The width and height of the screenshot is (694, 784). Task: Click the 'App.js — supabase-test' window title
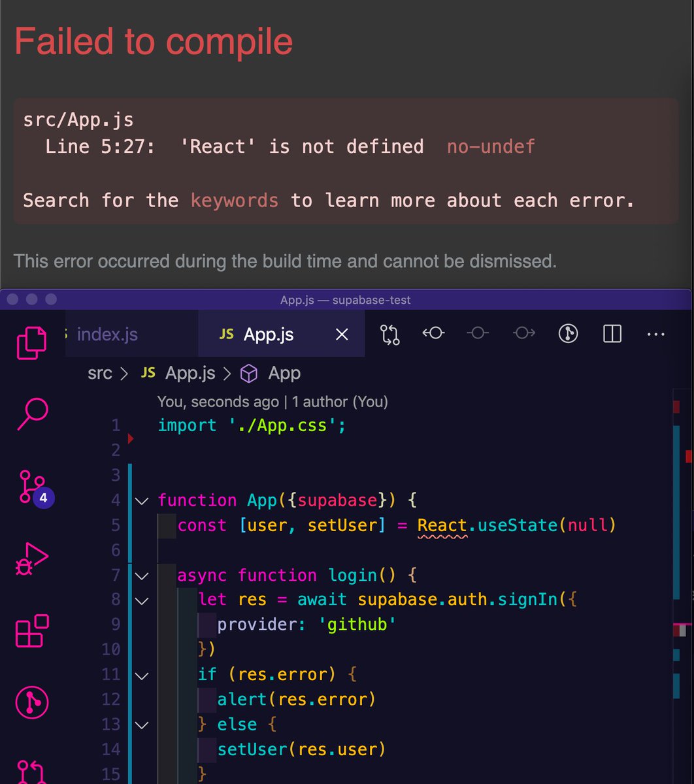(345, 300)
